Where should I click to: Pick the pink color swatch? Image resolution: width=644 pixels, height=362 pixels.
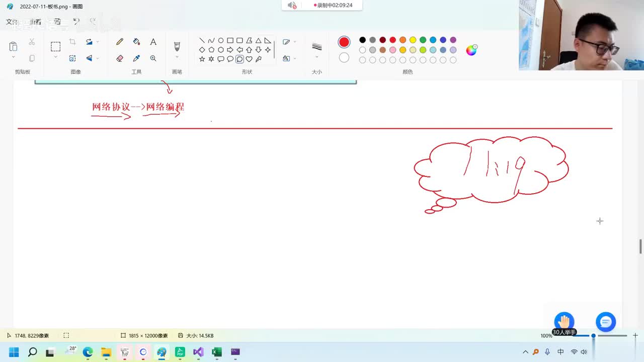click(x=392, y=50)
